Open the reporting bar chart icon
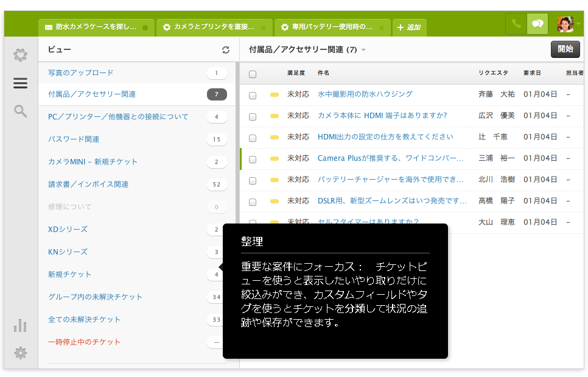Viewport: 588px width, 377px height. pos(20,326)
